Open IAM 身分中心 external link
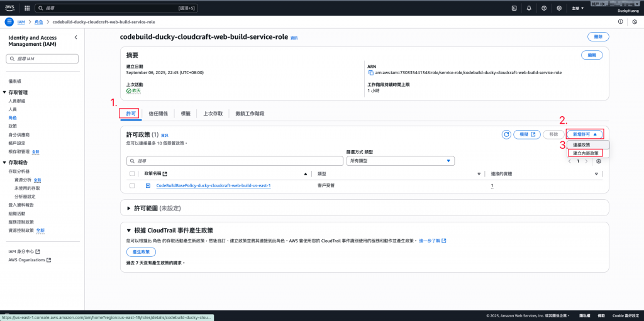Viewport: 644px width, 321px height. pyautogui.click(x=24, y=251)
